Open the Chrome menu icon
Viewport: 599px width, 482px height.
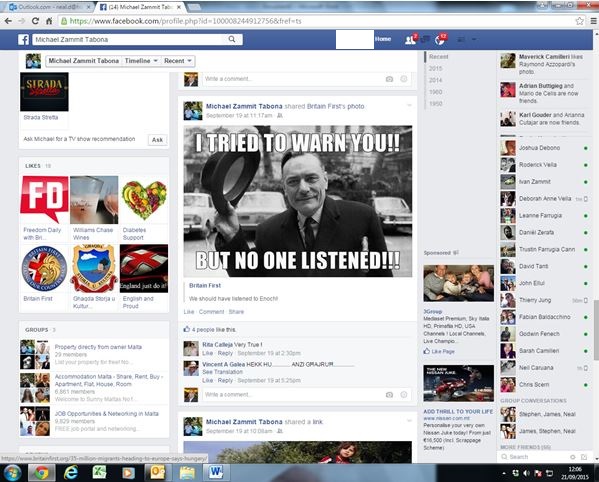pos(593,21)
